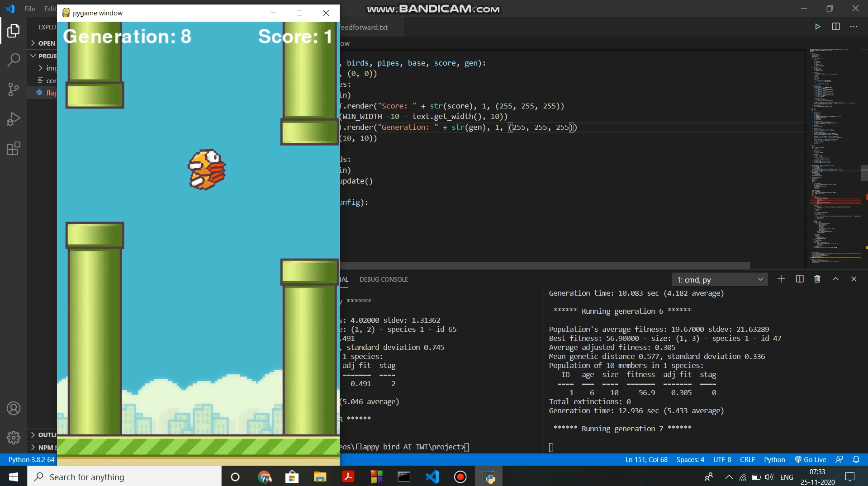The width and height of the screenshot is (868, 486).
Task: Change language mode via Python status item
Action: pos(774,459)
